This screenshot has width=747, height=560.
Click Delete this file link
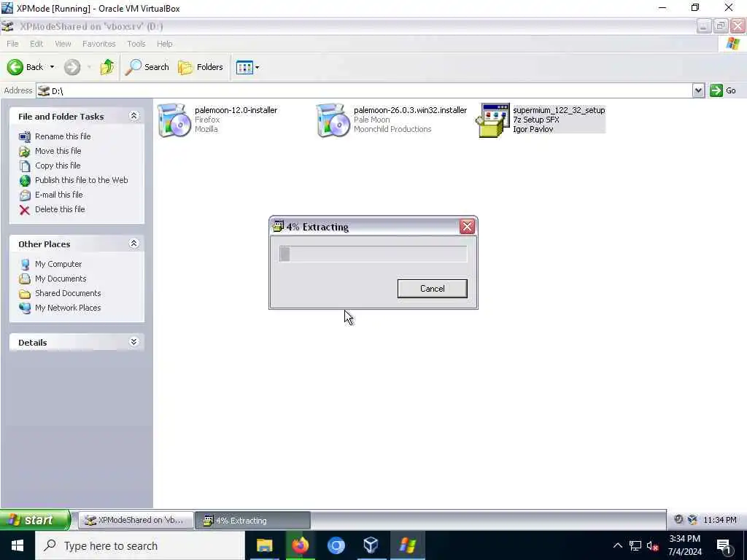coord(60,209)
